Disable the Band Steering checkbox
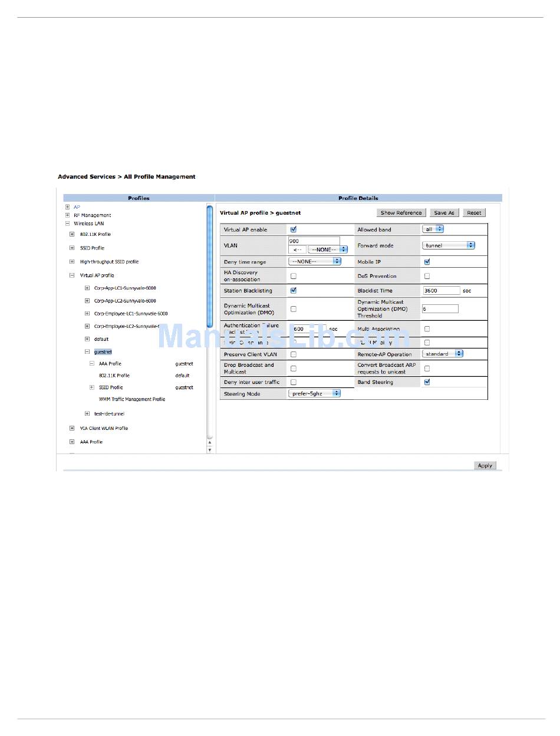The width and height of the screenshot is (560, 736). (x=427, y=382)
